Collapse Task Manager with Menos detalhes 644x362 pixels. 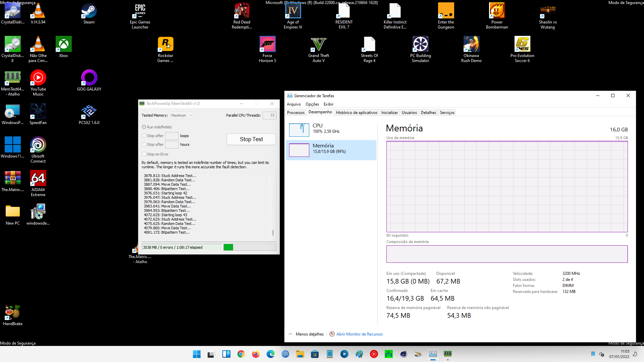tap(306, 334)
